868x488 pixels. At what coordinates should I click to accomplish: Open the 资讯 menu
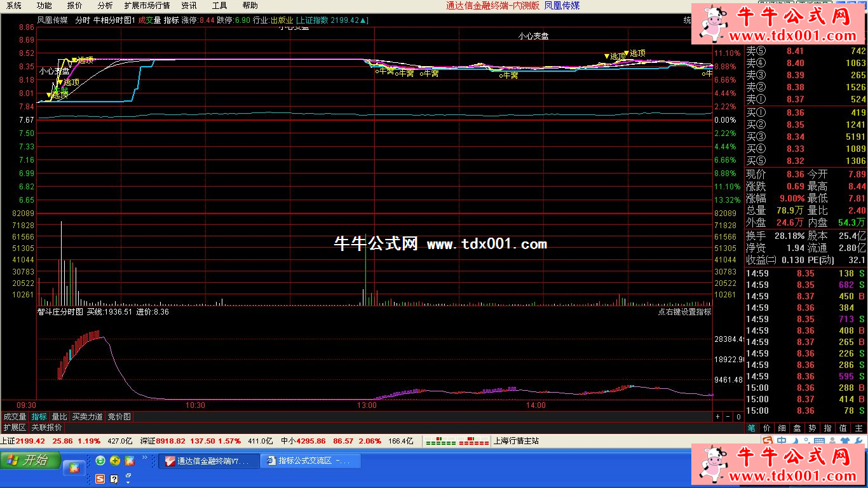tap(189, 5)
